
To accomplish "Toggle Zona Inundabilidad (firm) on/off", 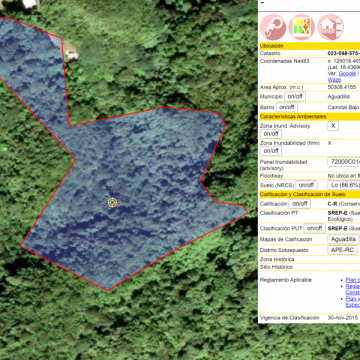I will click(x=271, y=151).
